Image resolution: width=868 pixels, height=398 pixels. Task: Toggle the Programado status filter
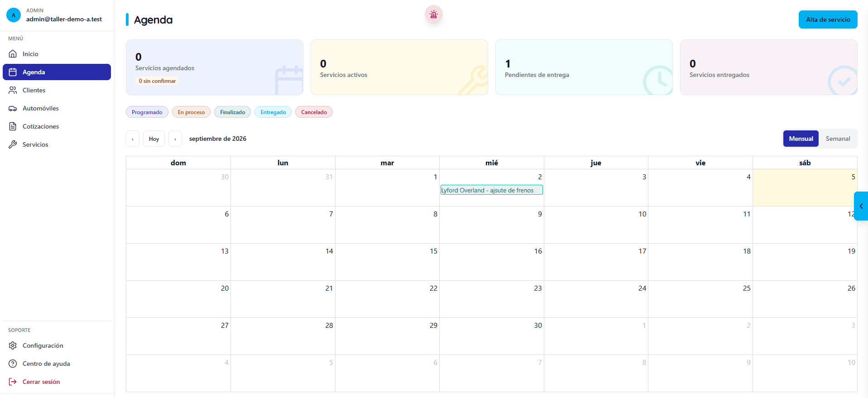tap(147, 112)
